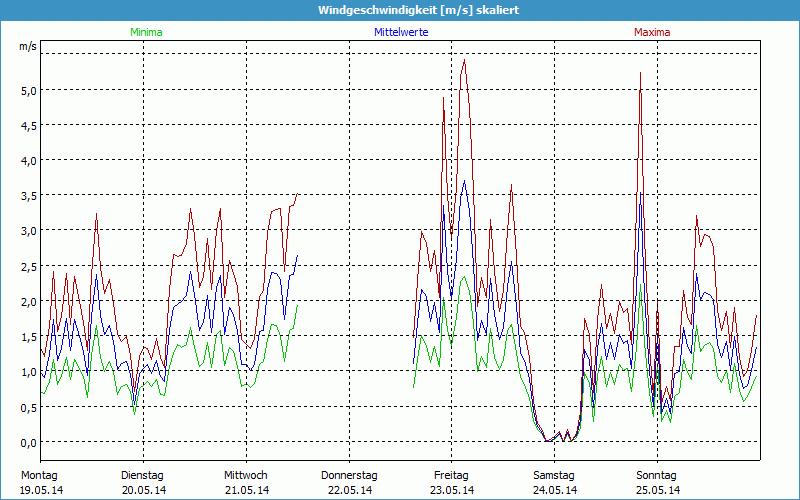Viewport: 800px width, 500px height.
Task: Select the 'Mittwoch' day label
Action: (246, 475)
